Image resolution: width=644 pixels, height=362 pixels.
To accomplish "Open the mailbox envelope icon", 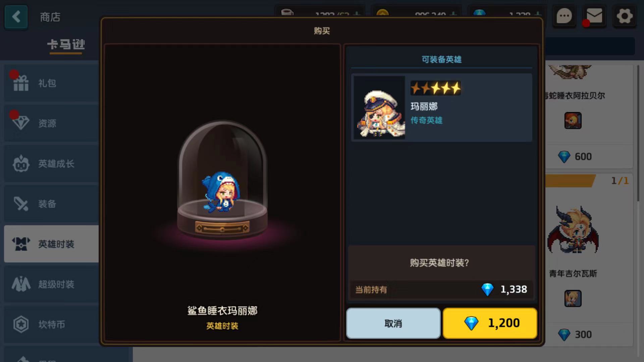I will click(x=594, y=16).
